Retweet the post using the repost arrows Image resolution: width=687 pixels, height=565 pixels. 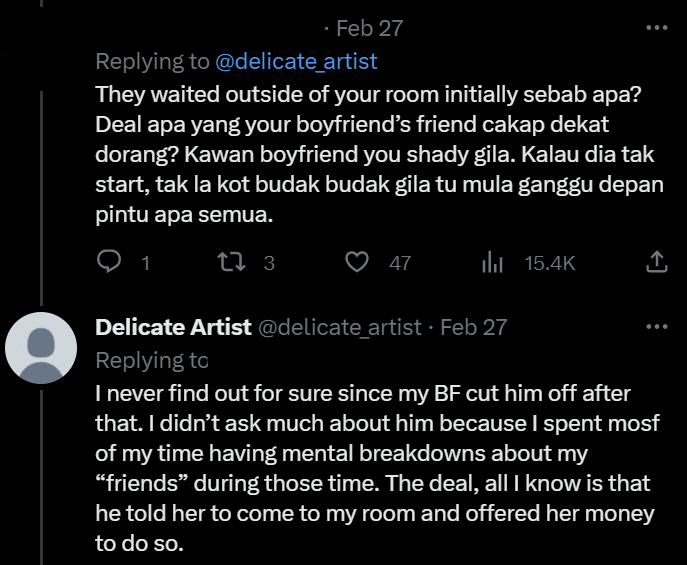231,262
